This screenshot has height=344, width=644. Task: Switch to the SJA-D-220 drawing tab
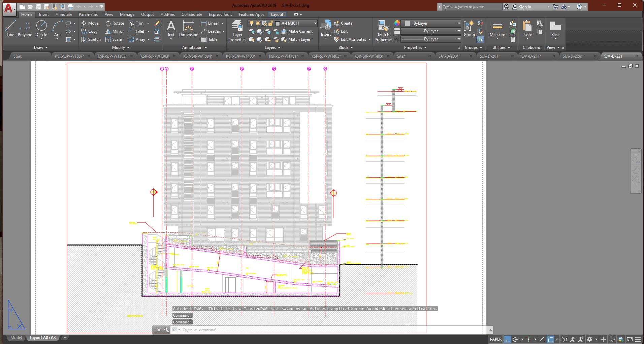click(572, 56)
